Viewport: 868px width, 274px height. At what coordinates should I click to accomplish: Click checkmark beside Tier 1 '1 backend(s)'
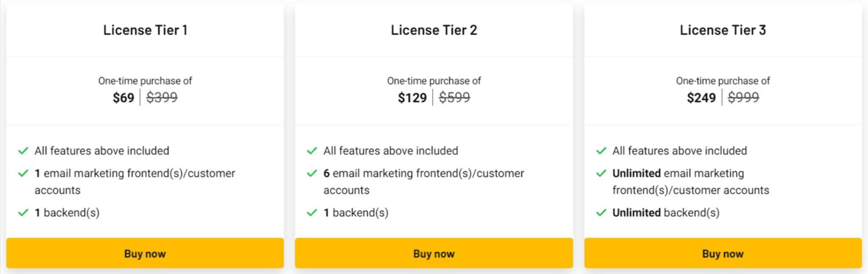point(23,213)
